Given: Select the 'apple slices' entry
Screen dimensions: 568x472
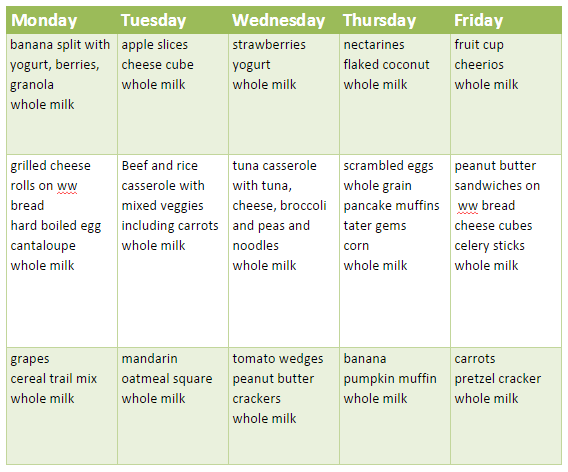Looking at the screenshot, I should point(155,45).
